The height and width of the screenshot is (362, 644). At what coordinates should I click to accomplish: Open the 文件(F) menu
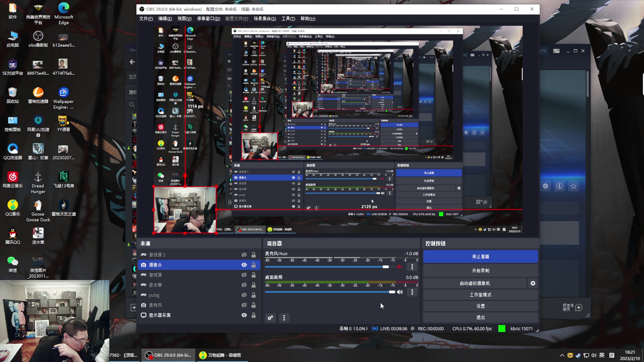pos(146,19)
